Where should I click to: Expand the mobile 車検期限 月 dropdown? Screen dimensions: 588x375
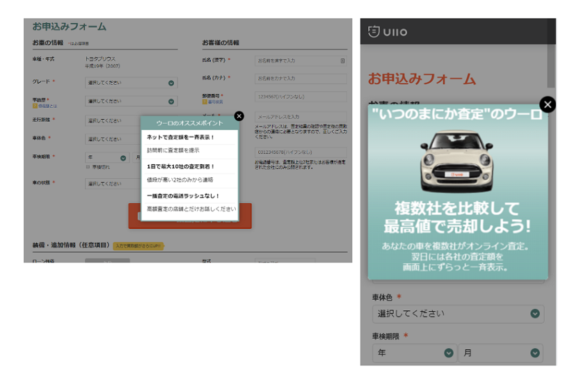(500, 353)
